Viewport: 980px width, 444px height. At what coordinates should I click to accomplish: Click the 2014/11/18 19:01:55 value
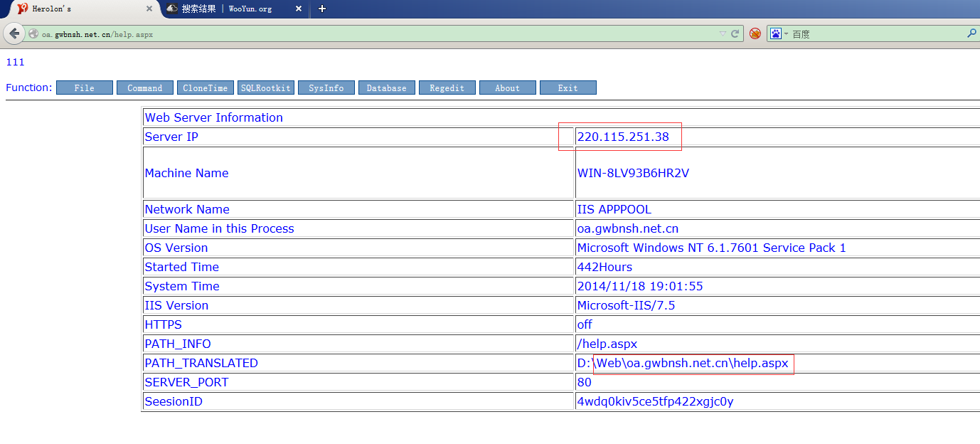[x=640, y=286]
